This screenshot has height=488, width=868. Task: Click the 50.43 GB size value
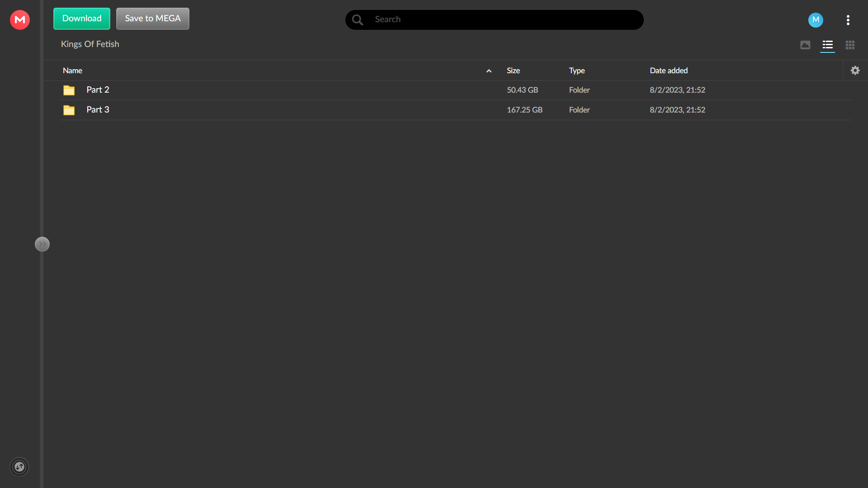[522, 90]
